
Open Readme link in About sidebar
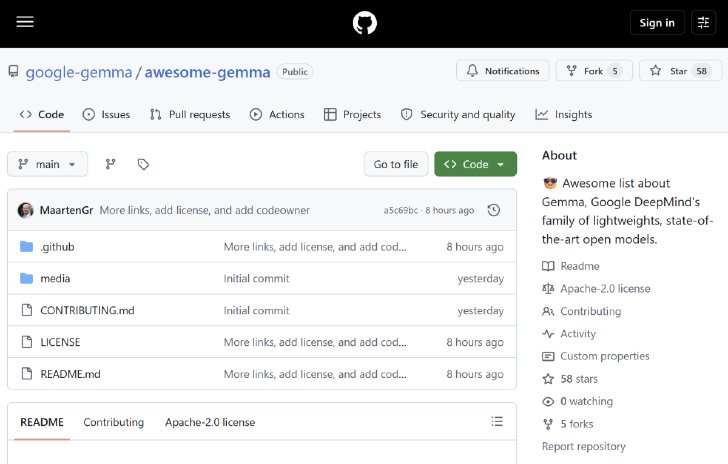pos(571,266)
